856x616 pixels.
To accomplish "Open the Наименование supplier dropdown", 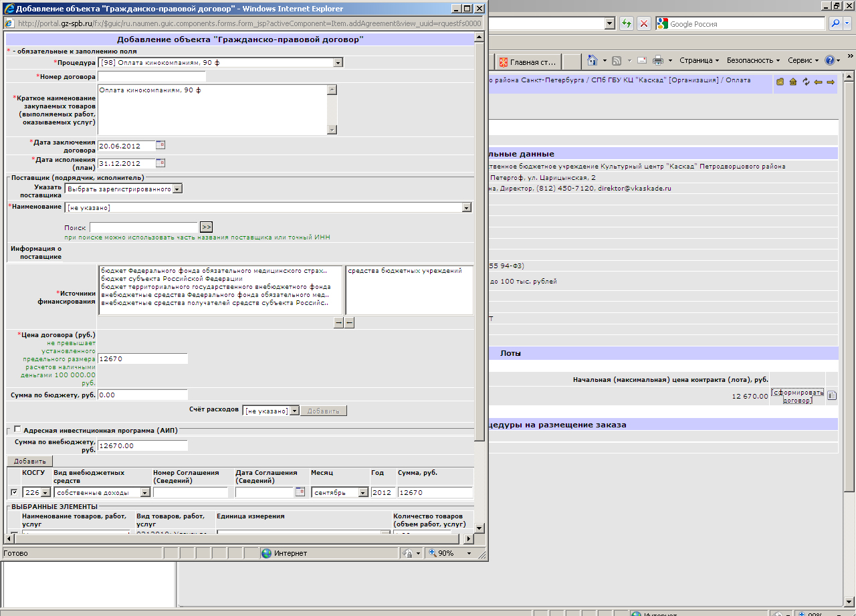I will point(466,208).
